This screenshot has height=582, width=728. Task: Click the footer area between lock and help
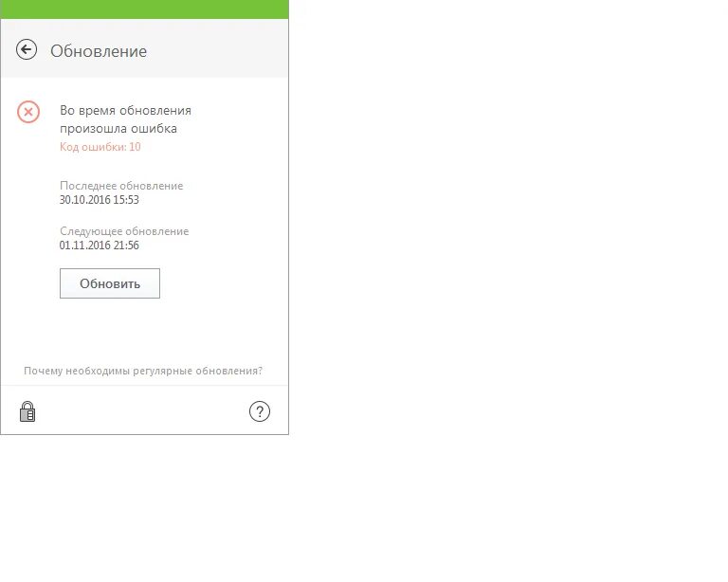tap(141, 410)
